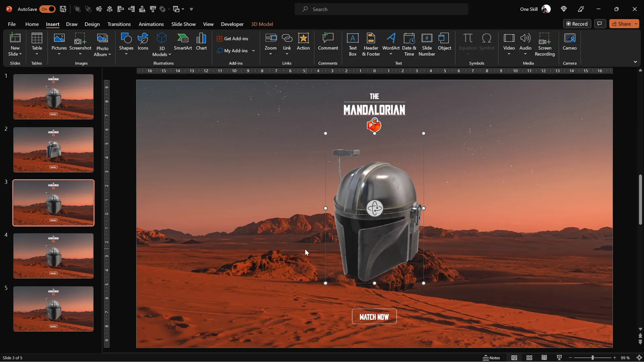Image resolution: width=644 pixels, height=362 pixels.
Task: Insert a new Comment
Action: point(328,42)
